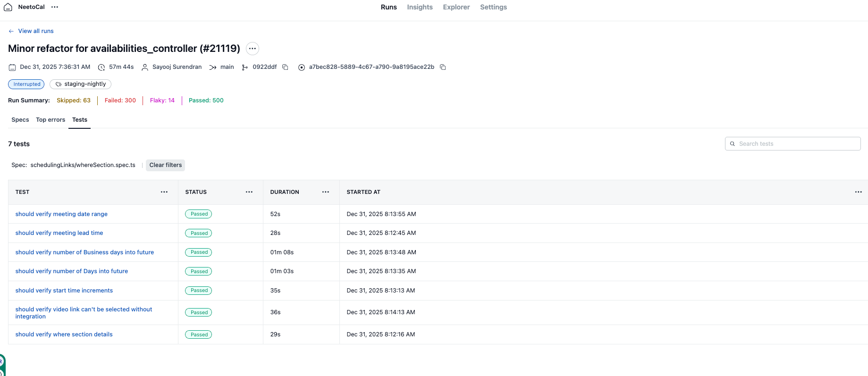Viewport: 868px width, 376px height.
Task: Copy the run ID a7bec828
Action: tap(443, 67)
